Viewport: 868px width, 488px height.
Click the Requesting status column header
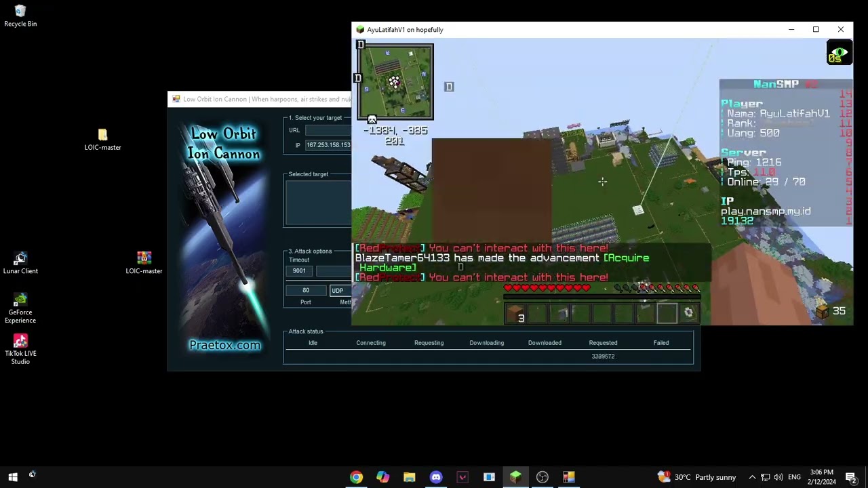click(x=429, y=343)
